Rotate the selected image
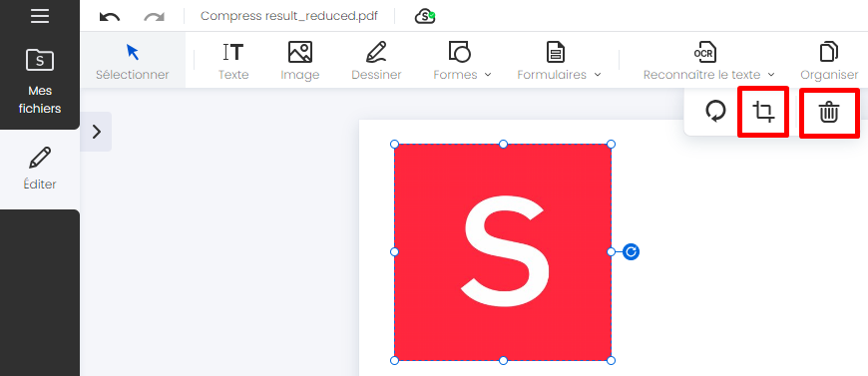This screenshot has width=868, height=376. (715, 112)
